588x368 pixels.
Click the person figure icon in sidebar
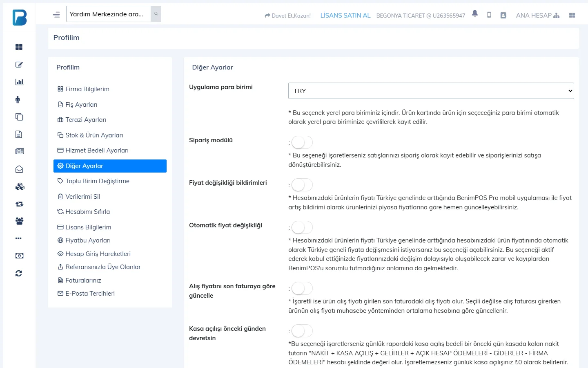[18, 99]
